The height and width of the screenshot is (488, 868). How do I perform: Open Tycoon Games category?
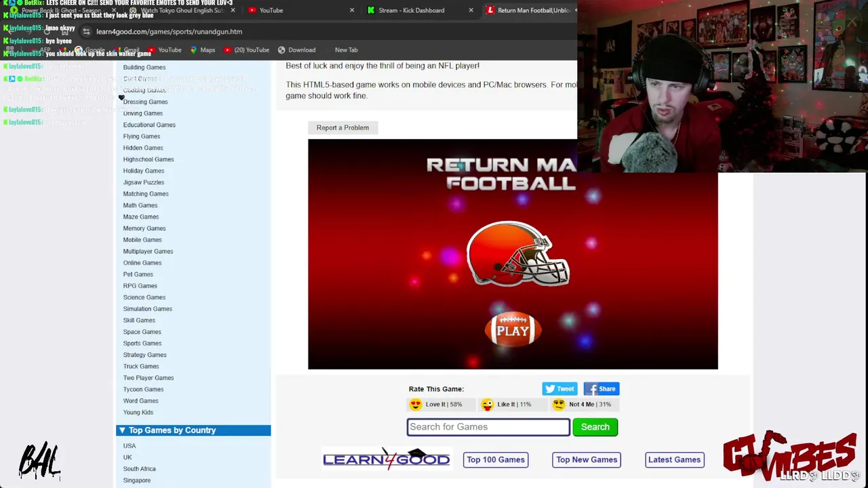[143, 390]
